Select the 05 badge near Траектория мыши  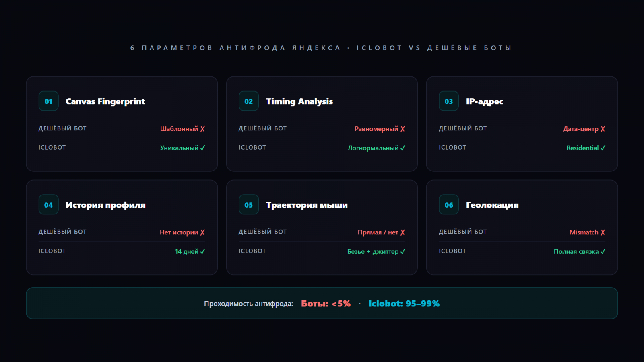tap(249, 205)
